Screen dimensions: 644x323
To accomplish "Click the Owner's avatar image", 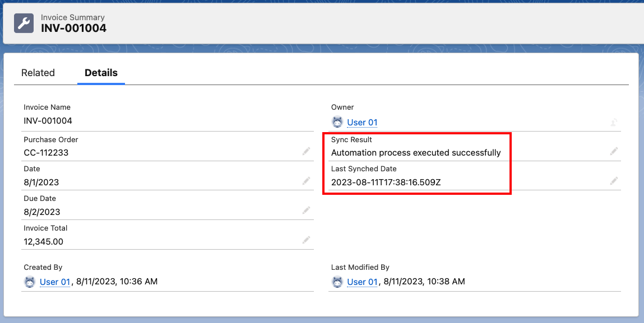I will [337, 122].
